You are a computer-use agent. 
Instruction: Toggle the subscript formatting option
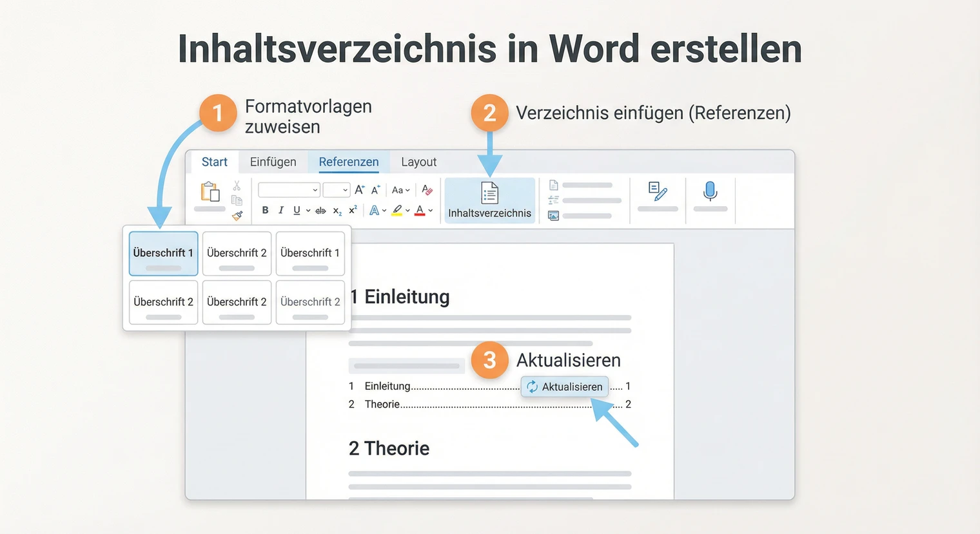[336, 211]
